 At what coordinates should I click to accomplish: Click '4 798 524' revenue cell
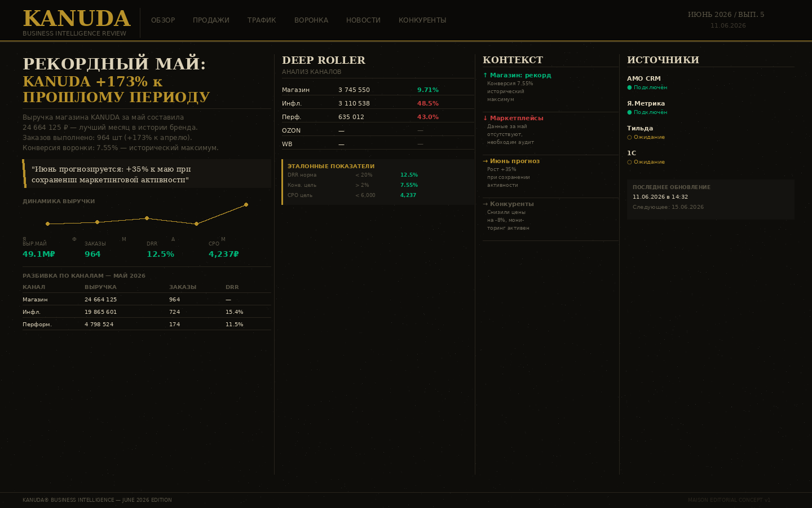tap(99, 325)
